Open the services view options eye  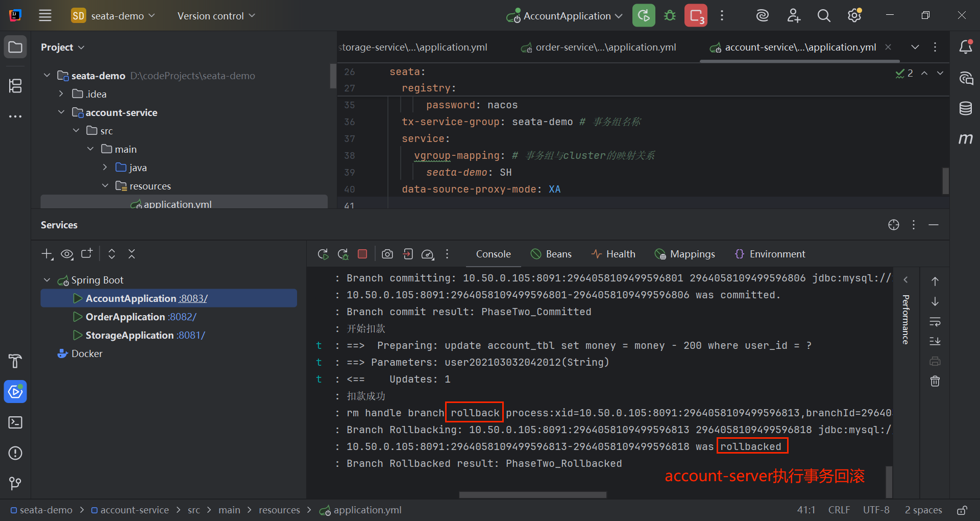(67, 254)
